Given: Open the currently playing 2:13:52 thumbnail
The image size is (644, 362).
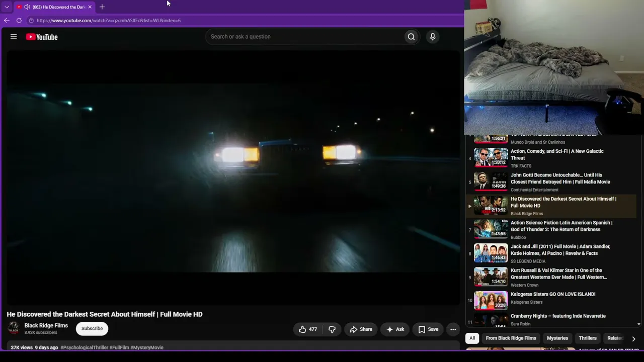Looking at the screenshot, I should coord(491,205).
